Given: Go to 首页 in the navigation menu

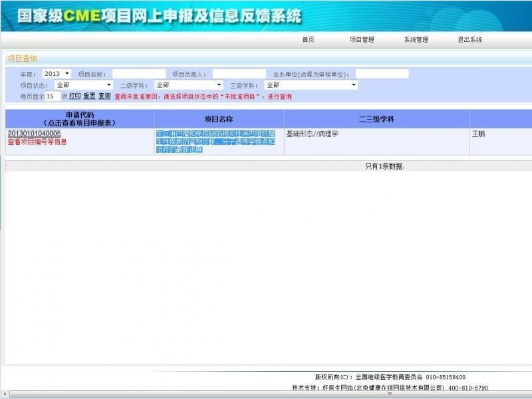Looking at the screenshot, I should (x=308, y=40).
